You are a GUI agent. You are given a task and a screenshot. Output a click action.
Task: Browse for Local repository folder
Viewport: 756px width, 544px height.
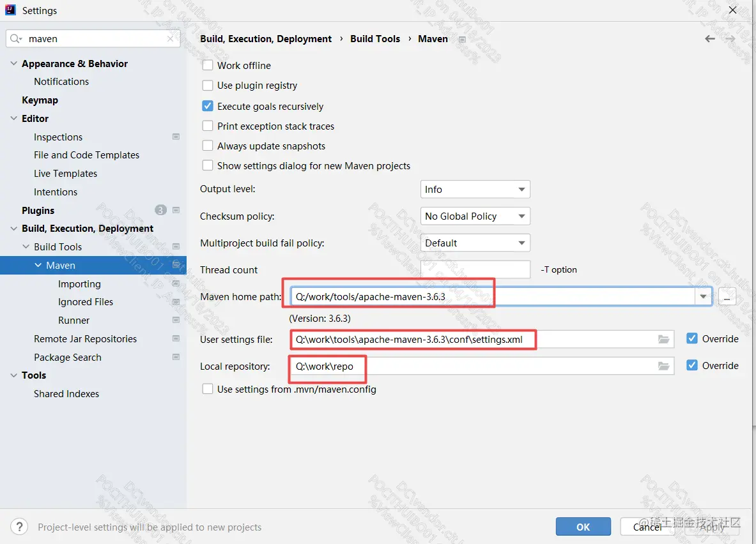click(663, 366)
